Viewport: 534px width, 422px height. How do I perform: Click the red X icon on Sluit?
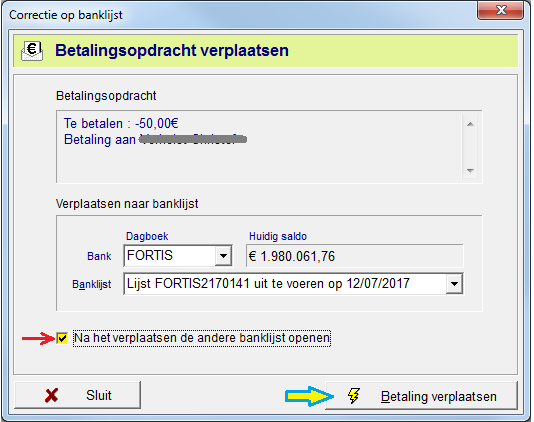click(x=51, y=395)
